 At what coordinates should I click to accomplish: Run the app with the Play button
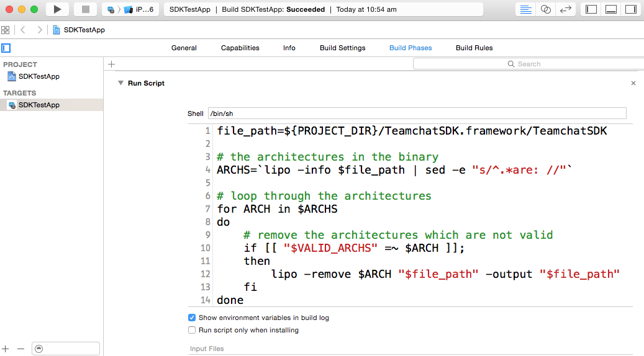click(x=57, y=9)
